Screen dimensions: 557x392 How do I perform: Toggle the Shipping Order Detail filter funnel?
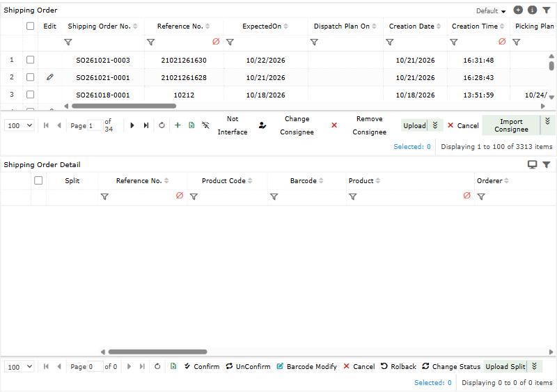pos(547,164)
